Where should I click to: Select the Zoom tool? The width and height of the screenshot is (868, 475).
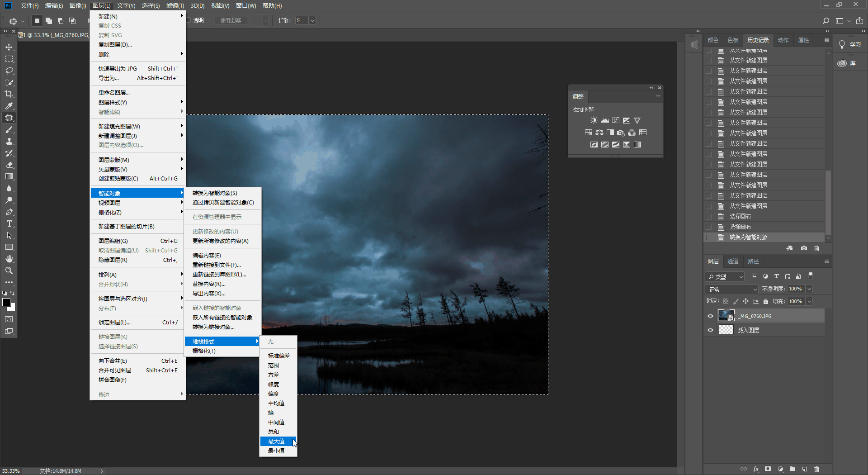tap(9, 271)
